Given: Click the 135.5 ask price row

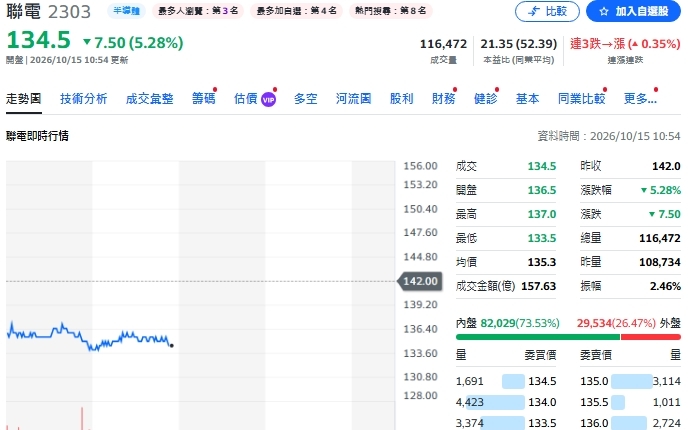Looking at the screenshot, I should click(631, 402).
